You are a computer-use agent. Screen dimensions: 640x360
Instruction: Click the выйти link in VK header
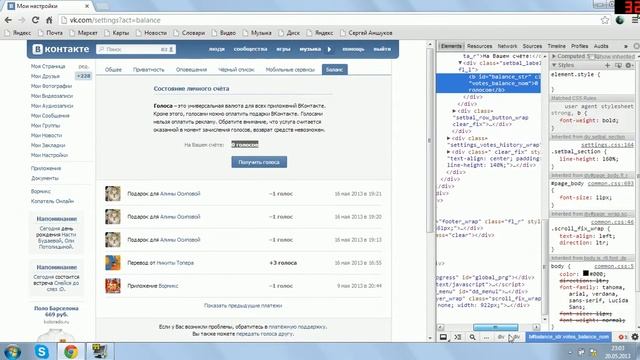coord(382,49)
